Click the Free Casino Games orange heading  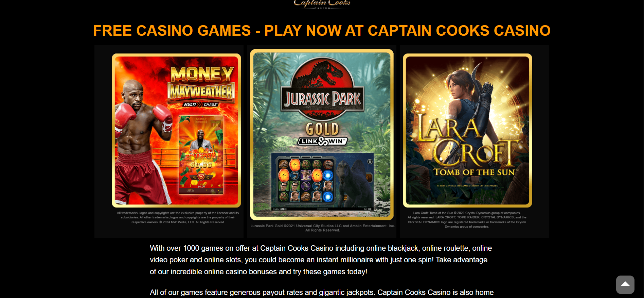coord(322,31)
